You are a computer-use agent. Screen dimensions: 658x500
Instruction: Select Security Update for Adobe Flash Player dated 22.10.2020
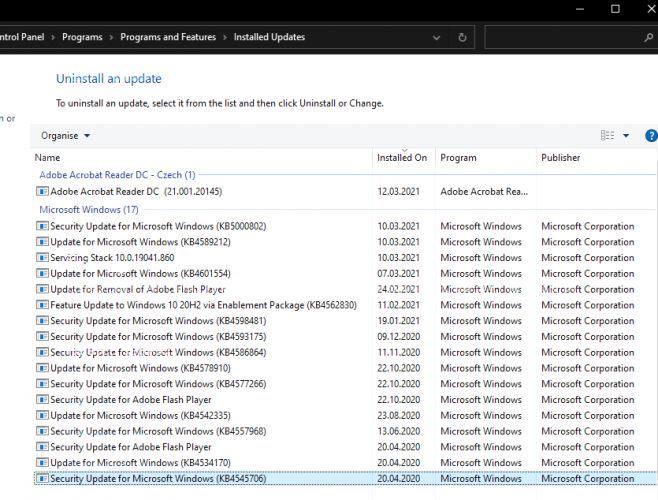(x=345, y=400)
